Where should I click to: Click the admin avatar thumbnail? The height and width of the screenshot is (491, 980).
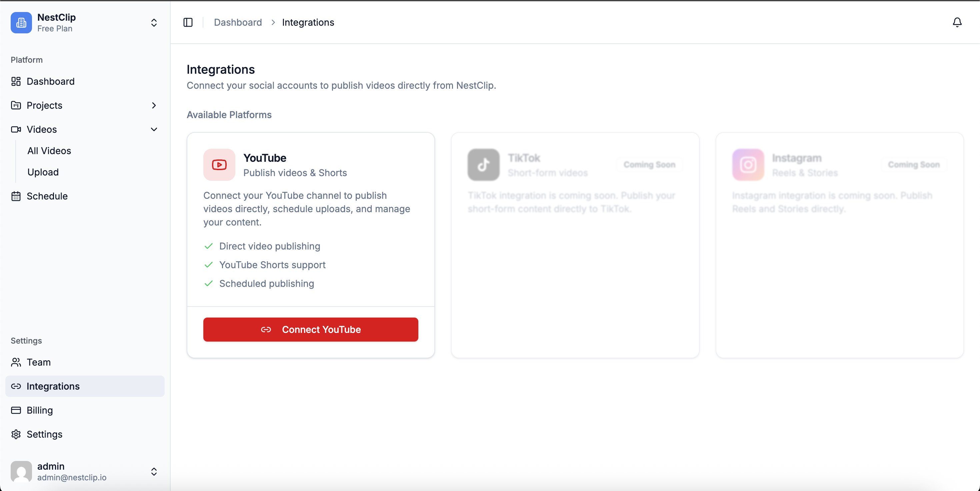click(21, 472)
